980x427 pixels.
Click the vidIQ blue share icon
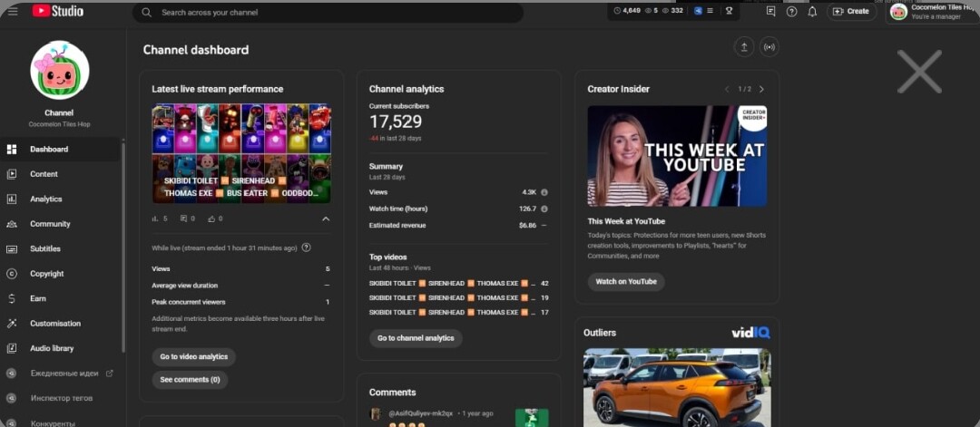(x=698, y=11)
